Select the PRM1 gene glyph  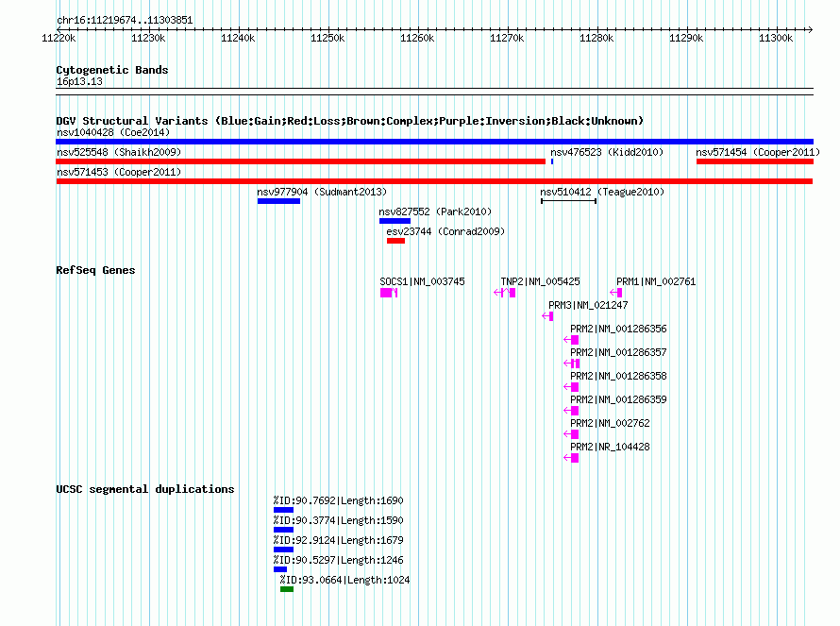pyautogui.click(x=616, y=293)
